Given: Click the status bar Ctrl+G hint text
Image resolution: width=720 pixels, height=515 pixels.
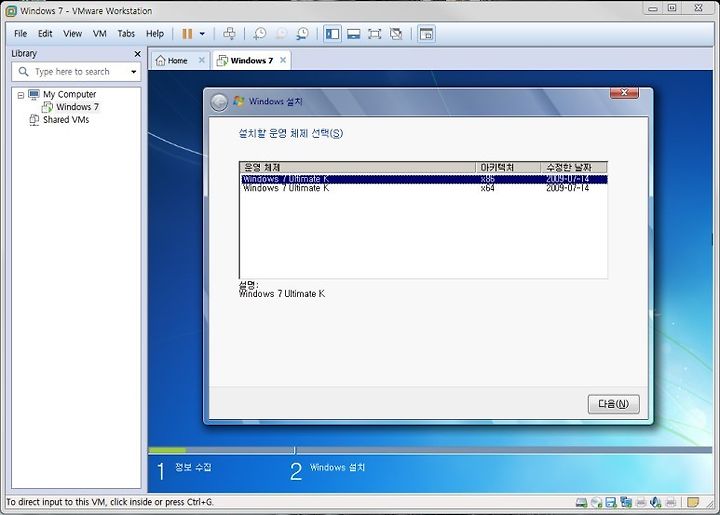Looking at the screenshot, I should (110, 502).
